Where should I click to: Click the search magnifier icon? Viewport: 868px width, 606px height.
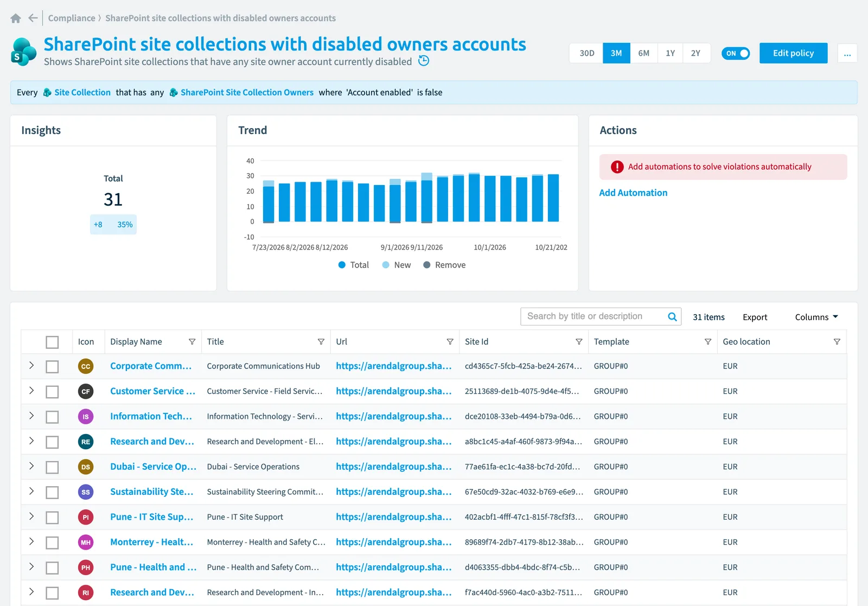672,317
